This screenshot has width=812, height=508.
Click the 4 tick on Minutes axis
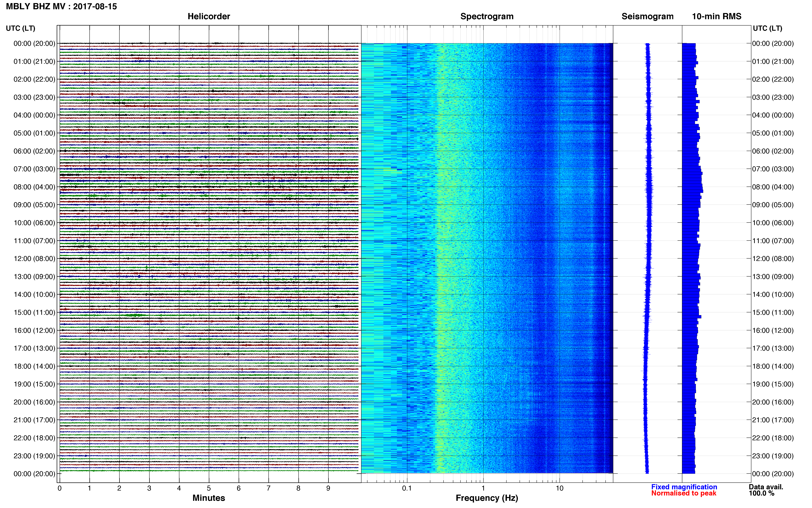click(x=179, y=488)
